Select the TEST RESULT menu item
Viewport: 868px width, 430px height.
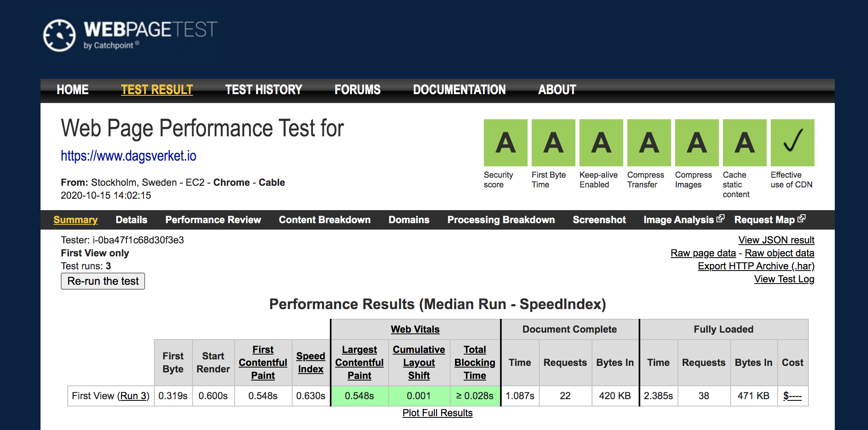tap(157, 90)
